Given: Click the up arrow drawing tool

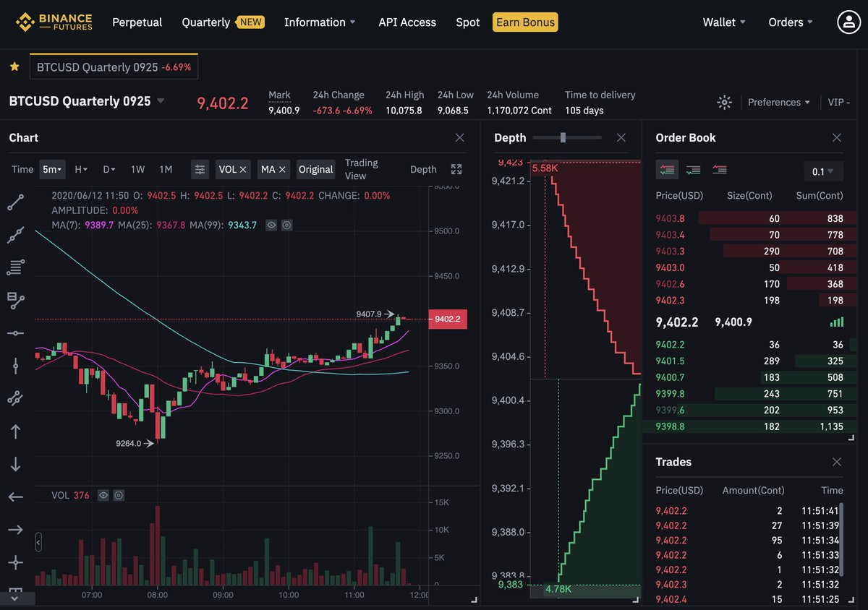Looking at the screenshot, I should click(16, 431).
